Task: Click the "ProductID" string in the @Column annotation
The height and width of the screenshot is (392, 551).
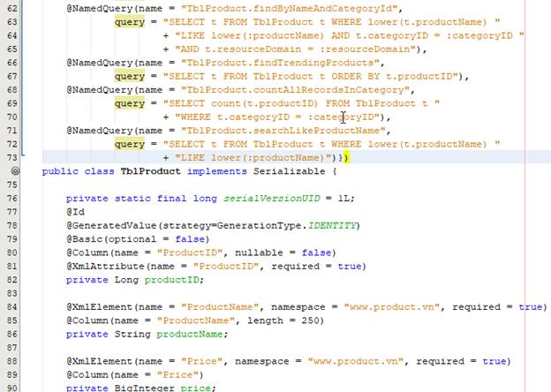Action: (190, 253)
